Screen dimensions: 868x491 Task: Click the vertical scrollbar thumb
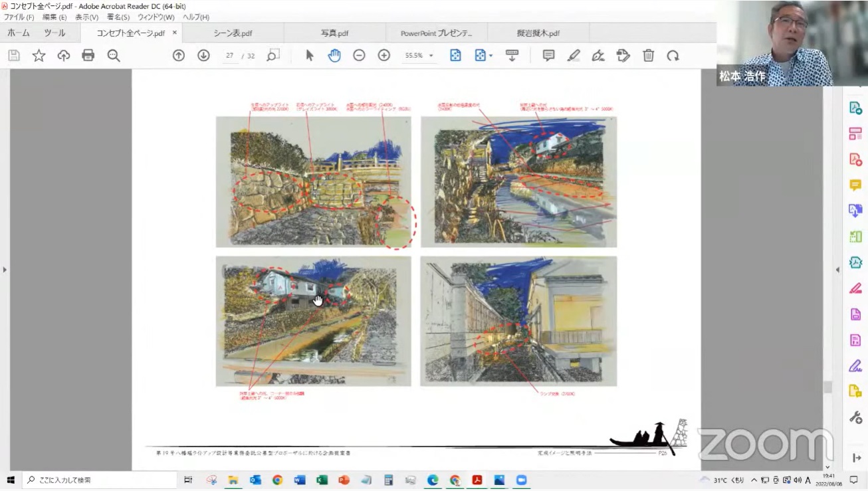(x=827, y=387)
